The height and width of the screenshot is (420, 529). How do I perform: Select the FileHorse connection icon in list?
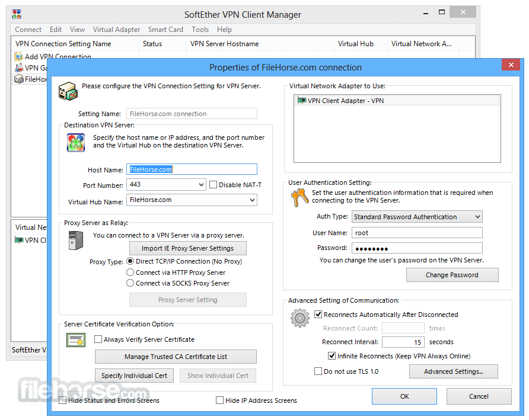[18, 79]
